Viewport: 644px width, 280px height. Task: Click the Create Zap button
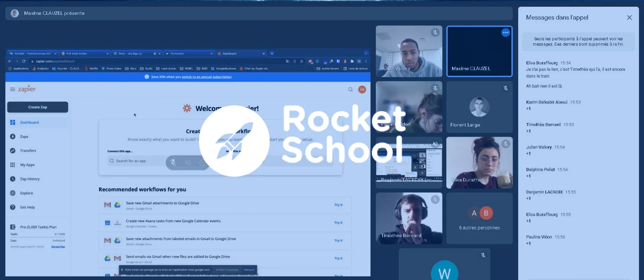point(38,107)
